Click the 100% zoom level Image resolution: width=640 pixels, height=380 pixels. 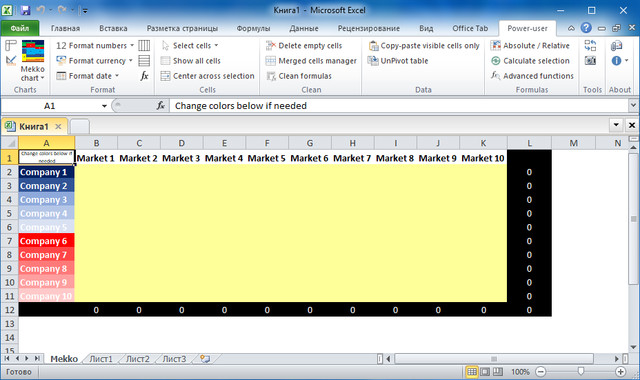pyautogui.click(x=520, y=372)
